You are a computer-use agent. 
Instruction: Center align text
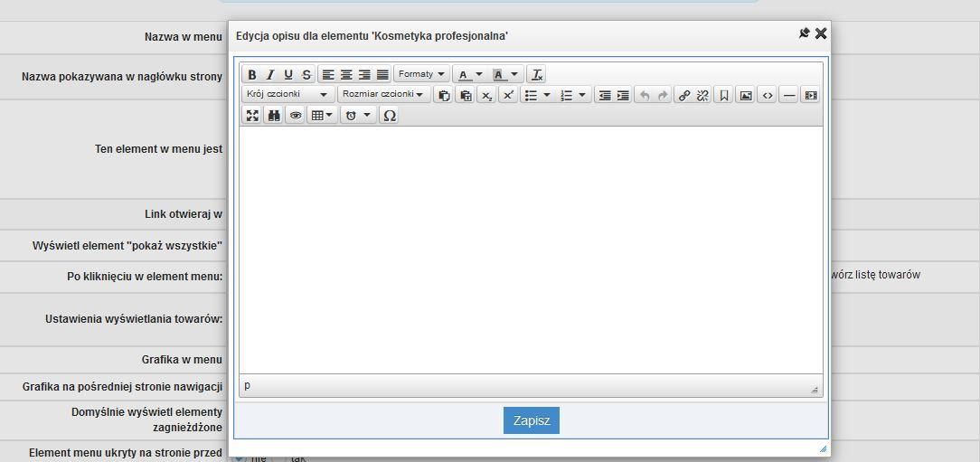[346, 74]
